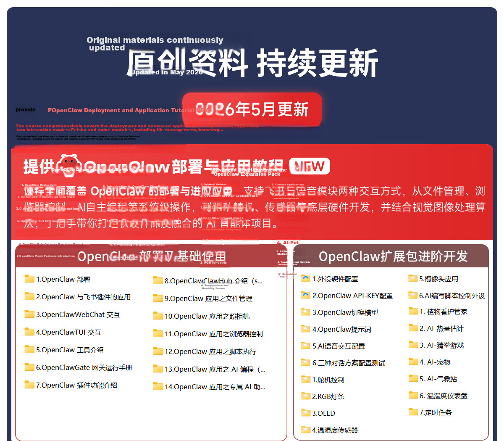Click the folder icon beside 1.OpenClaw 部署
504x441 pixels.
tap(29, 279)
